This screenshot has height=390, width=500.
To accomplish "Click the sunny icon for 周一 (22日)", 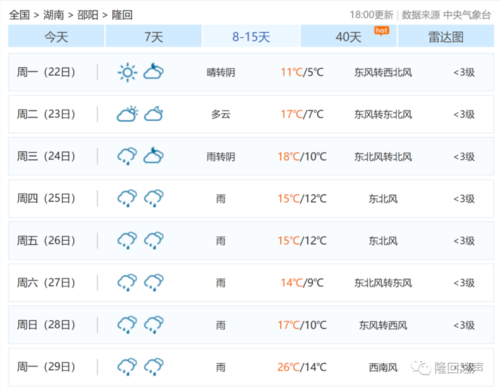I will click(x=127, y=72).
